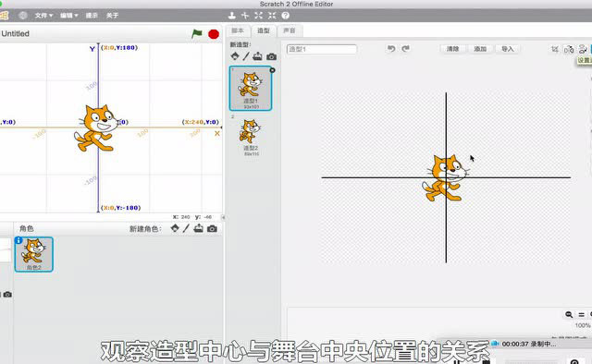Paint a new sprite
The width and height of the screenshot is (592, 364).
[186, 228]
